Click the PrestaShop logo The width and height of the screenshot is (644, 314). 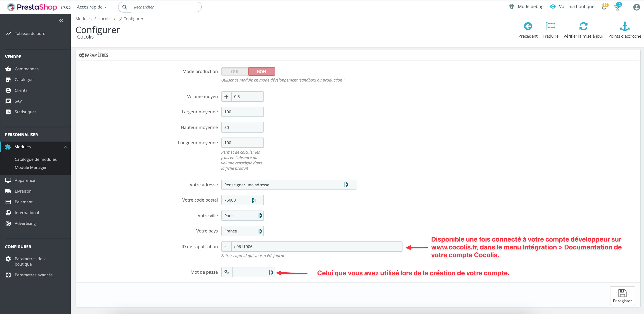pyautogui.click(x=32, y=7)
